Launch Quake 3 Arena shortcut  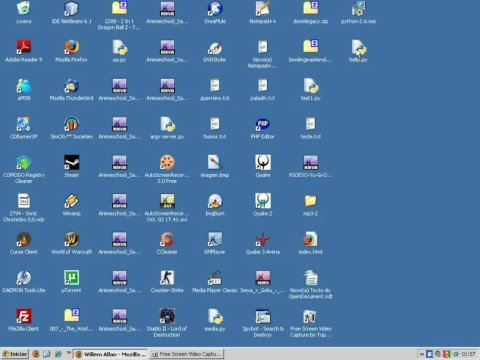pos(263,243)
